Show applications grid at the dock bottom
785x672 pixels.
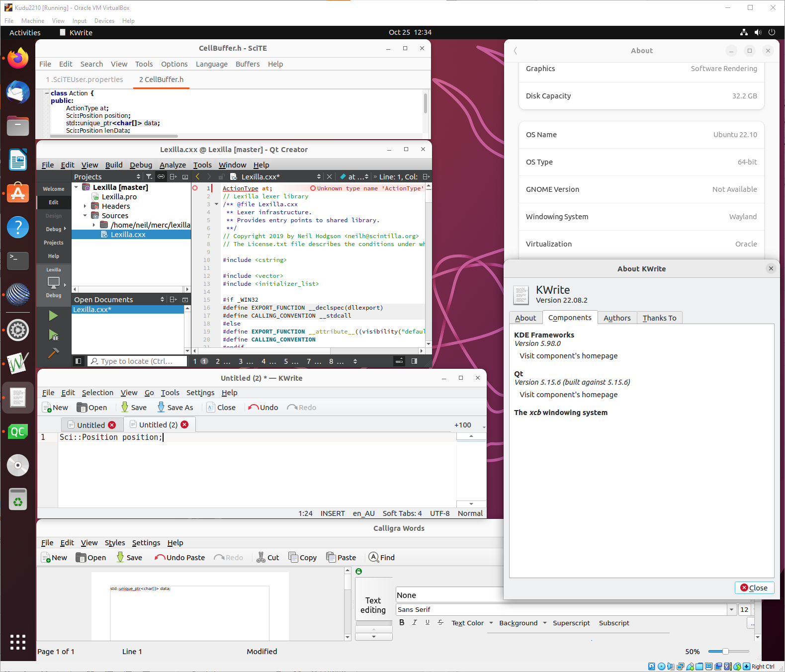[x=18, y=642]
